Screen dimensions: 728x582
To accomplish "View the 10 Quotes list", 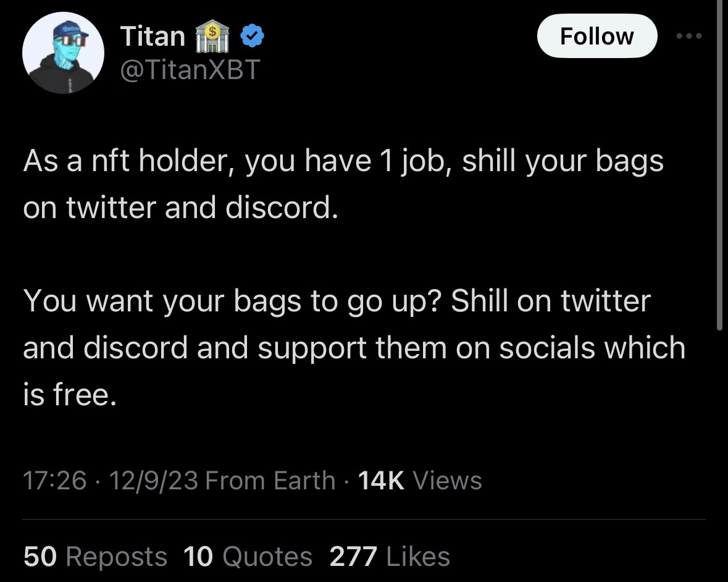I will 248,556.
